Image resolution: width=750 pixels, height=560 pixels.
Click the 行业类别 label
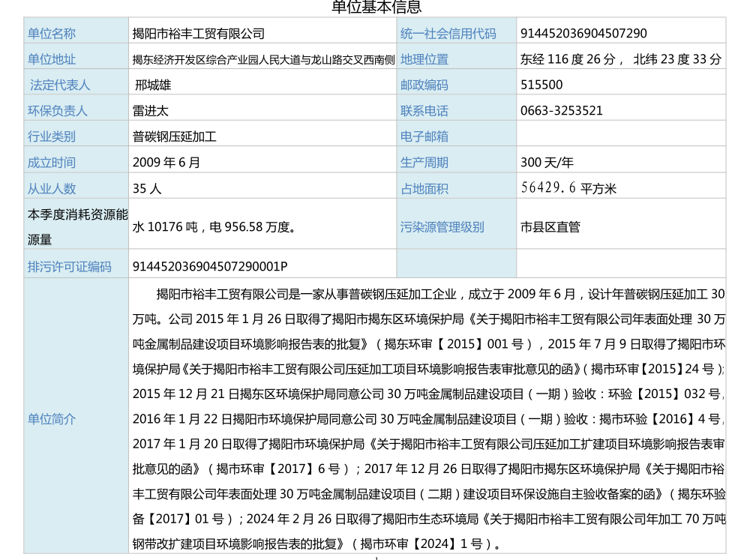click(52, 136)
